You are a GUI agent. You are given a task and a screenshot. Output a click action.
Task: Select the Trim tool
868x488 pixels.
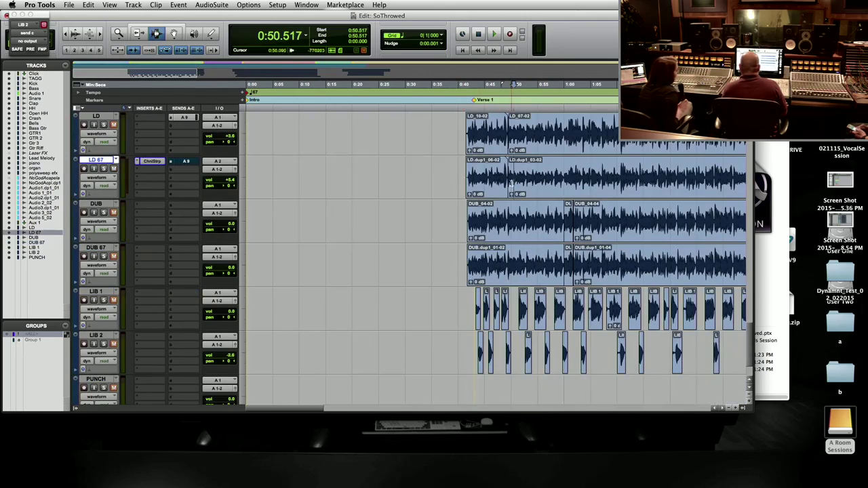point(138,33)
